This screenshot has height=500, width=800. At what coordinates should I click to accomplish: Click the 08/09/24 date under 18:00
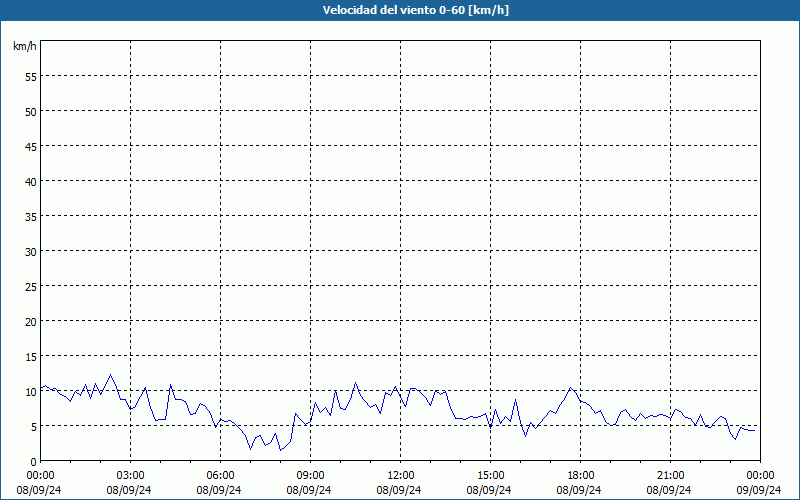click(579, 490)
